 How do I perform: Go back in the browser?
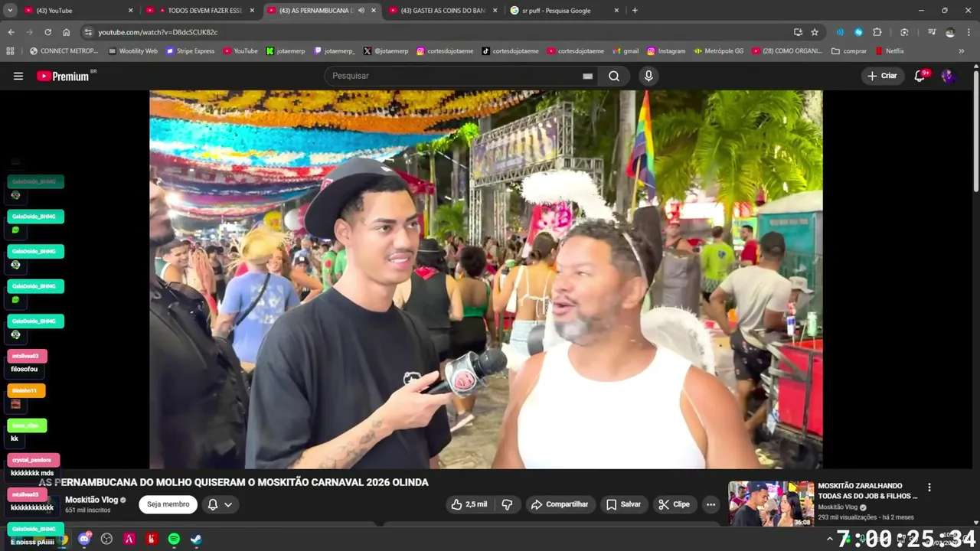coord(11,32)
